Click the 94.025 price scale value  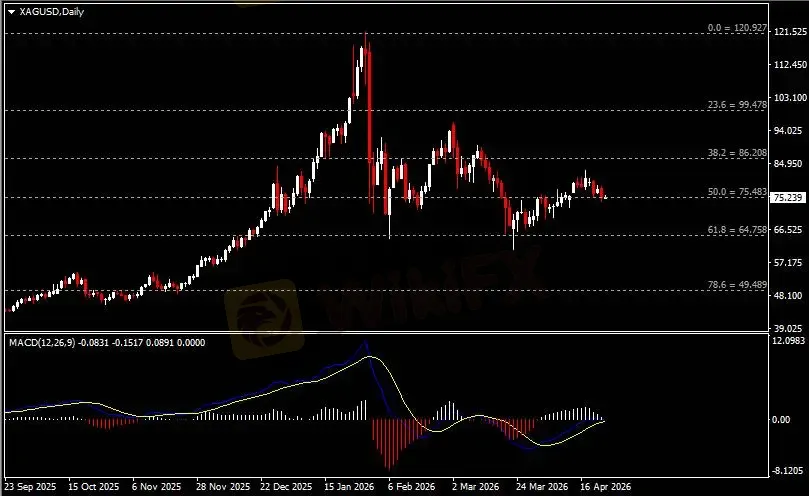(788, 131)
